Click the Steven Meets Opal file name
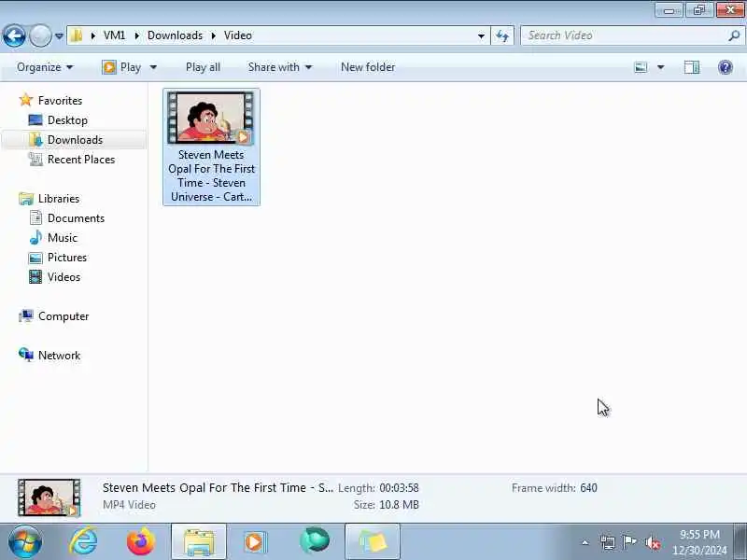This screenshot has height=560, width=747. tap(211, 175)
